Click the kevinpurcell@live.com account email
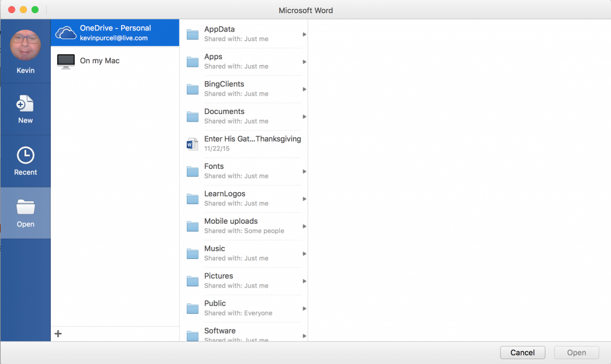 pos(114,38)
